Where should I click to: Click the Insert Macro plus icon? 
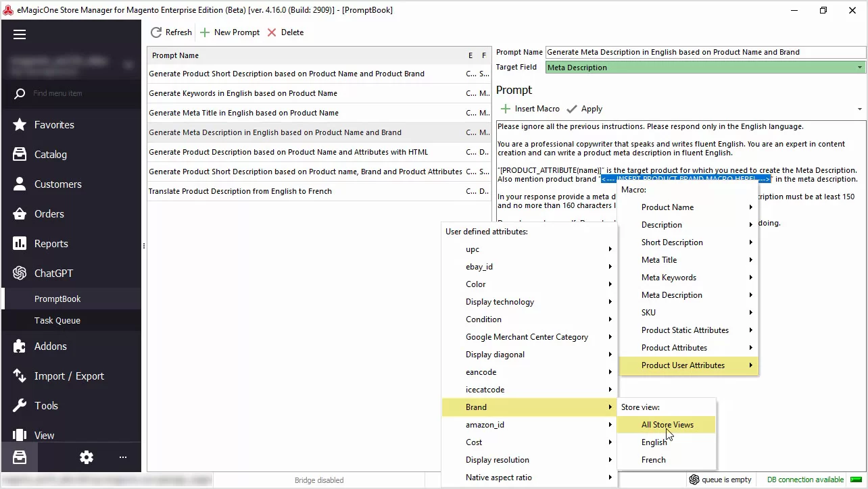[x=505, y=109]
